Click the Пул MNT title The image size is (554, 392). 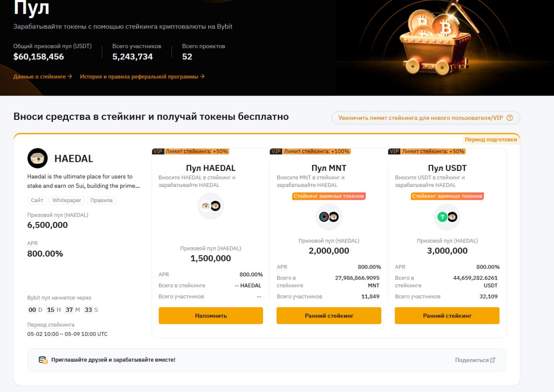[x=329, y=168]
